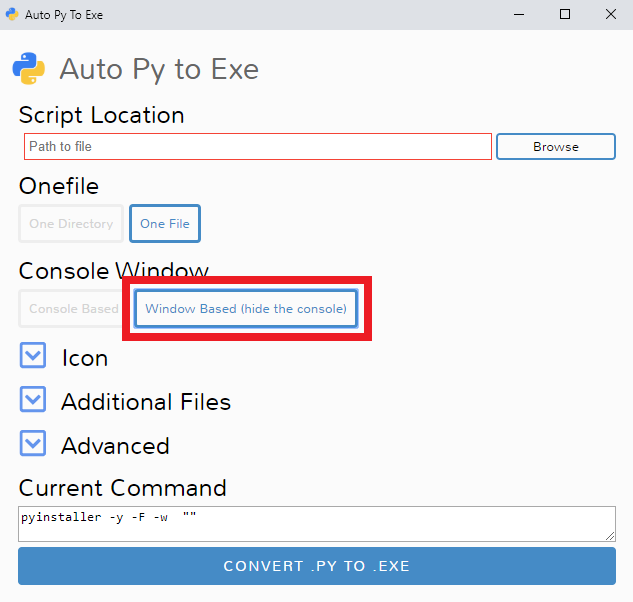Click inside the Current Command text box
Screen dimensions: 633x602
[x=317, y=524]
